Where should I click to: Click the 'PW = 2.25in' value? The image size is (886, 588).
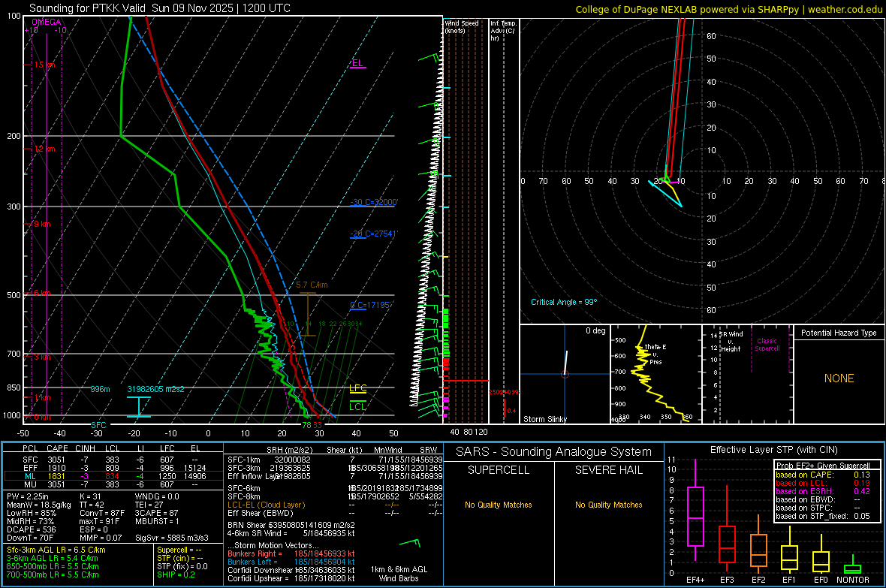click(27, 496)
